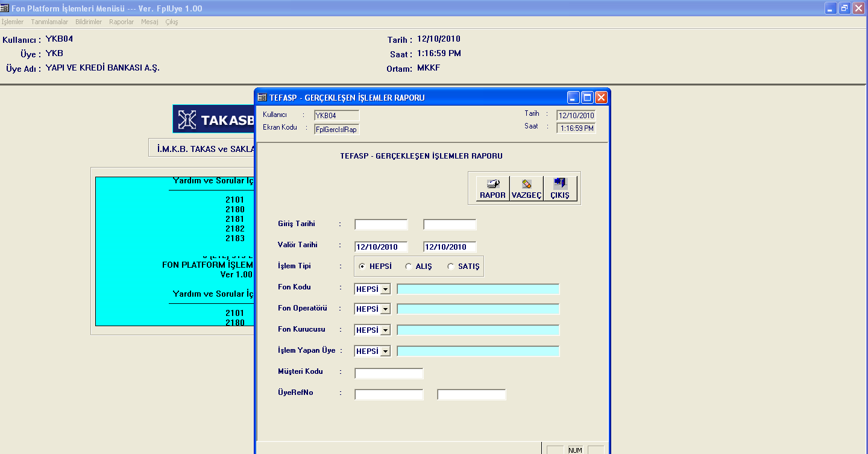Image resolution: width=868 pixels, height=454 pixels.
Task: Select the ALIŞ radio button
Action: [408, 266]
